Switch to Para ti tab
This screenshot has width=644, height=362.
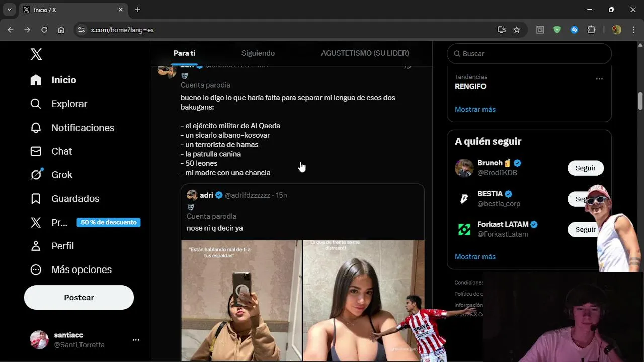pos(184,53)
